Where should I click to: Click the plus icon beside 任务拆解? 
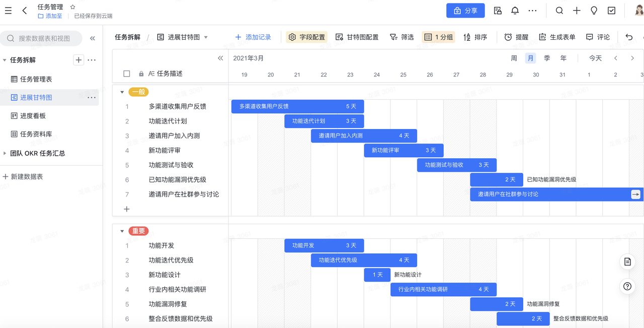click(78, 60)
